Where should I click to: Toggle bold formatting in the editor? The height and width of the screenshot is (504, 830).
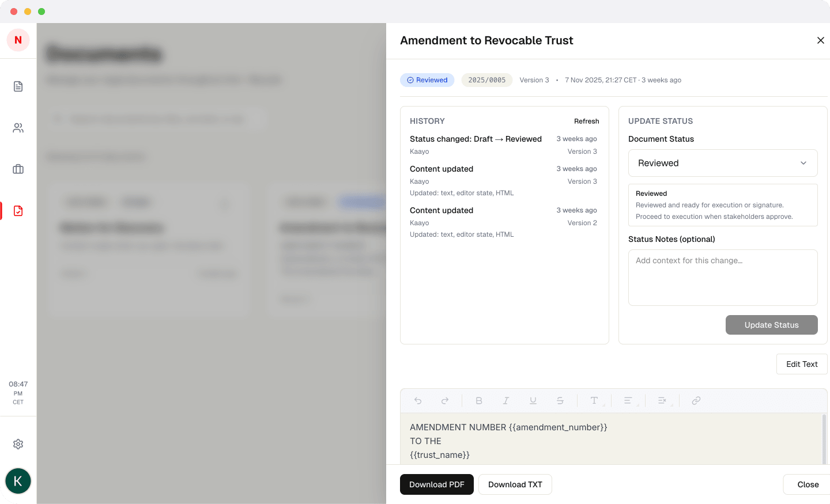tap(478, 400)
